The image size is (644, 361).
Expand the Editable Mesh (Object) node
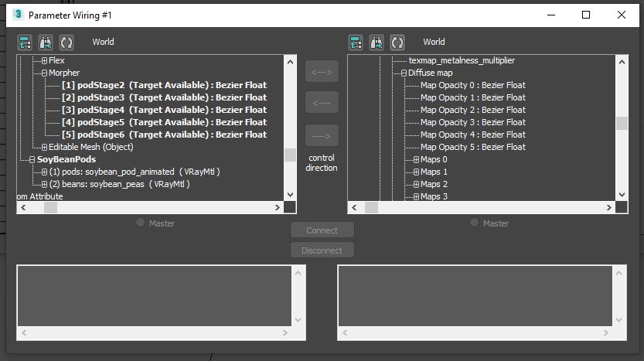point(44,147)
